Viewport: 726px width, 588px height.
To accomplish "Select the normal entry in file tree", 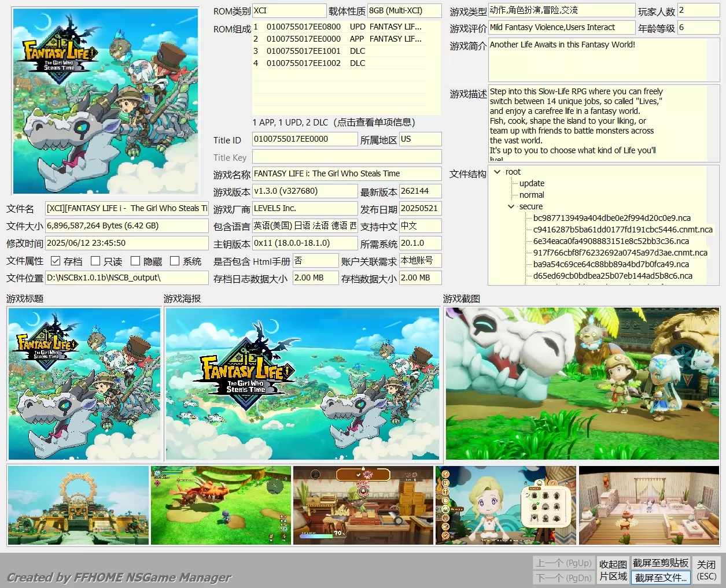I will point(530,195).
